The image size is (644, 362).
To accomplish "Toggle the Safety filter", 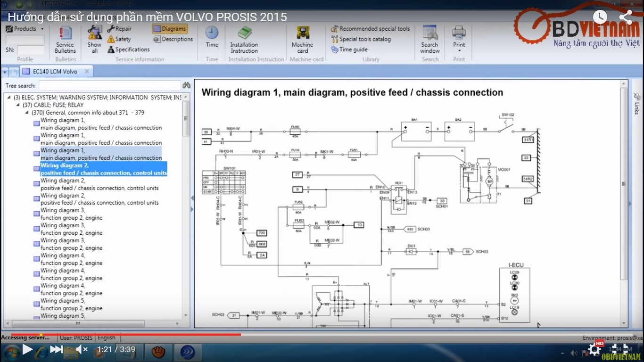I will (x=119, y=39).
